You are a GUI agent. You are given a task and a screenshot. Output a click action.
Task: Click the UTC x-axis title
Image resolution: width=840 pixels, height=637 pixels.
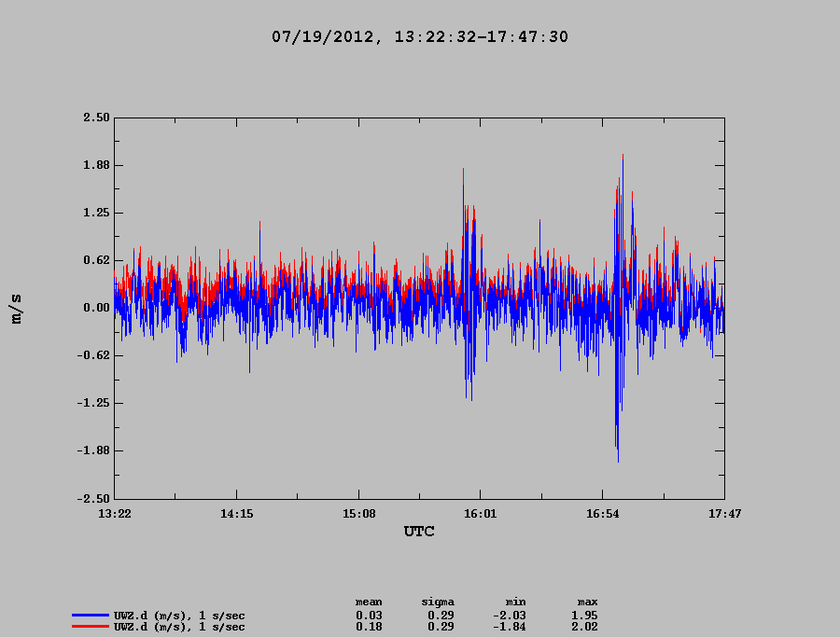419,532
